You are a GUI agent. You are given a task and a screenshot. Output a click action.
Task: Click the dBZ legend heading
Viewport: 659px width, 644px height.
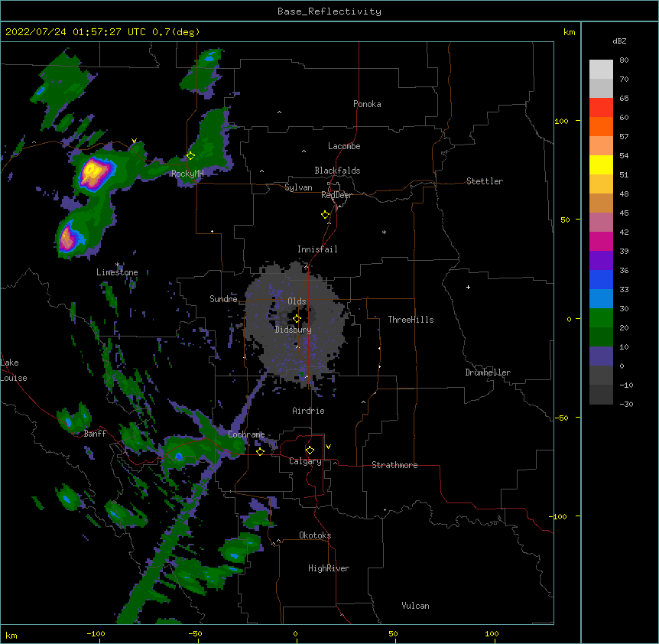619,41
